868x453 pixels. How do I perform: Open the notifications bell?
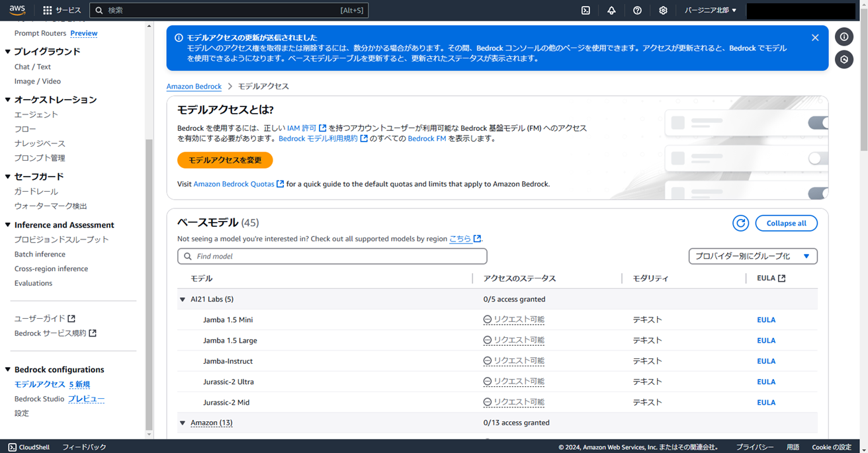coord(611,10)
